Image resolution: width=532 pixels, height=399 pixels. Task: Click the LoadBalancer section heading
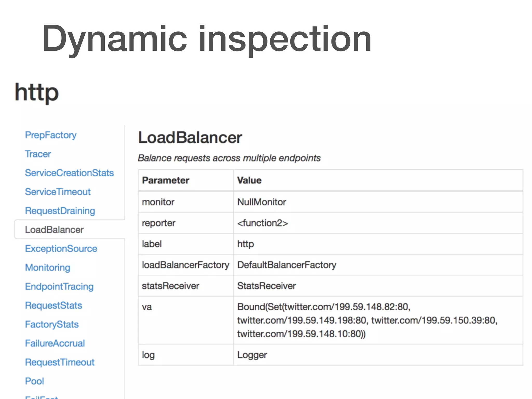pos(190,138)
